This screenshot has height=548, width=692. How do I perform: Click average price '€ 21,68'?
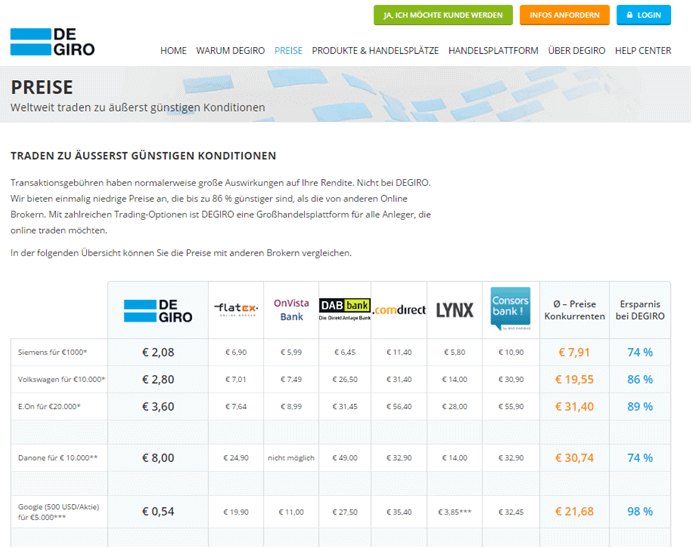(x=574, y=512)
